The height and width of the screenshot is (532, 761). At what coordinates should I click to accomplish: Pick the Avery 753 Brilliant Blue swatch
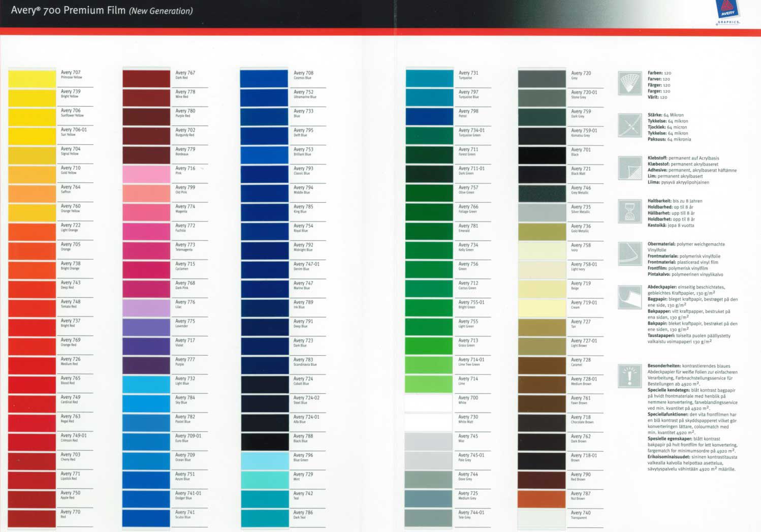pyautogui.click(x=264, y=155)
